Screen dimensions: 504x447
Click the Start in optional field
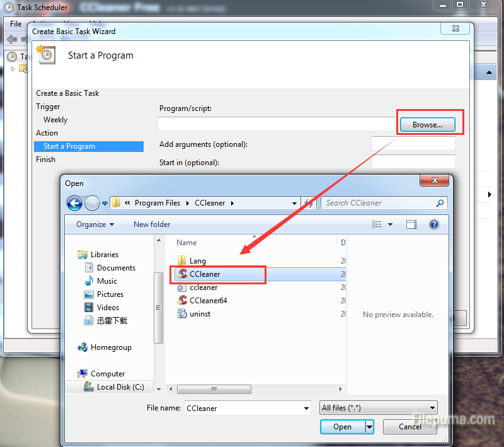(x=413, y=161)
